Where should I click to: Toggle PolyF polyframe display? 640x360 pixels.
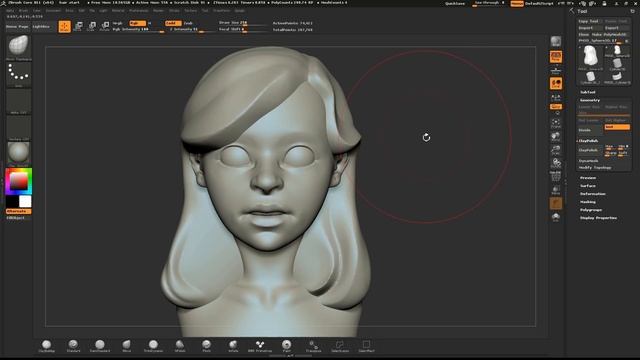tap(556, 176)
